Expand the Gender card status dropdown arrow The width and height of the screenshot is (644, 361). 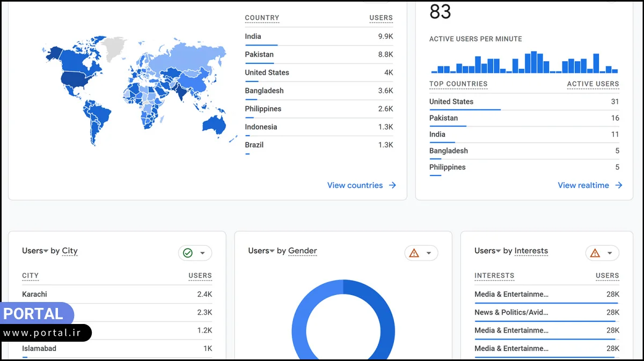(x=429, y=253)
